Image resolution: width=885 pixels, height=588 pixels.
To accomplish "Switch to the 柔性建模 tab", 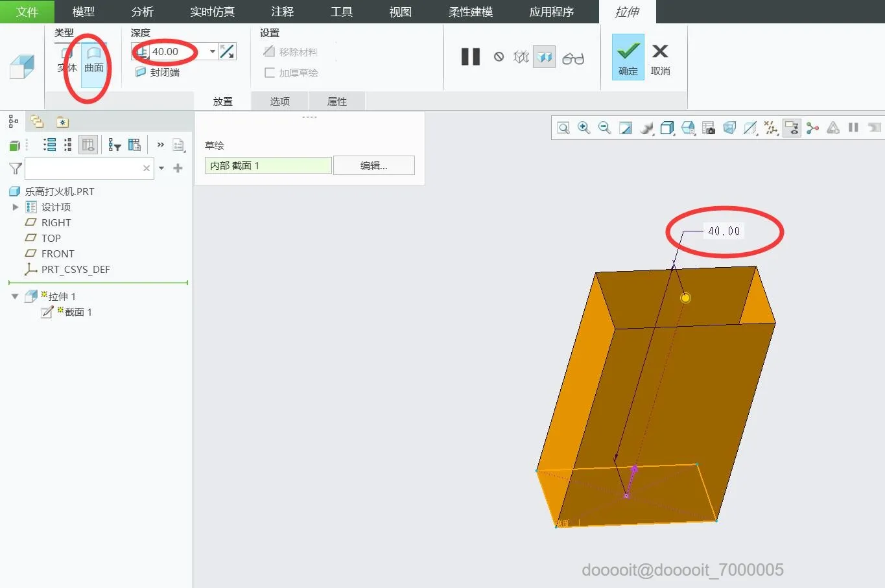I will pos(471,12).
